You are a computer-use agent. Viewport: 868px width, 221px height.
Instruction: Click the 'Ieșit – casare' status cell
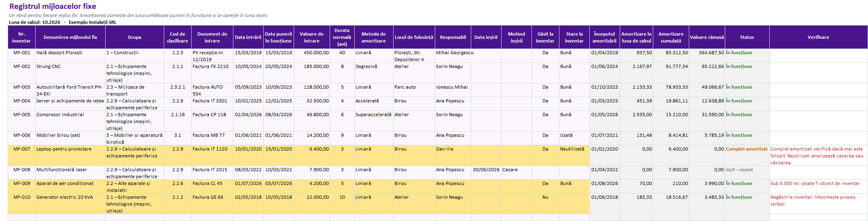[x=747, y=173]
